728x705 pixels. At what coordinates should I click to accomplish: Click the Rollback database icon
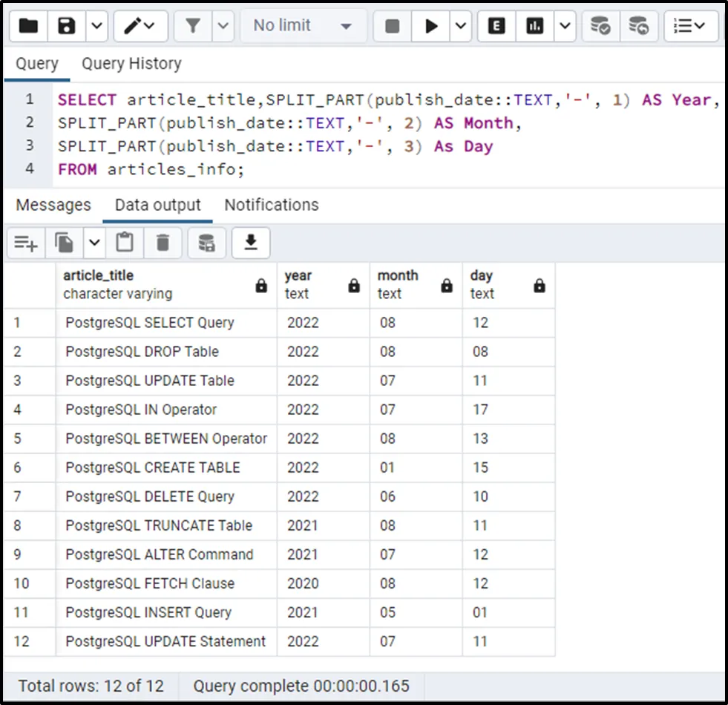[638, 26]
